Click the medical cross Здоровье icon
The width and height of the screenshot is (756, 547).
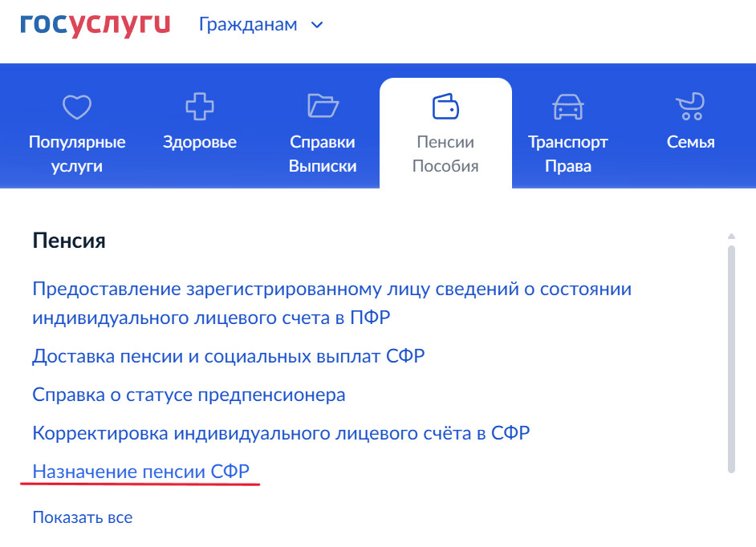click(x=200, y=106)
